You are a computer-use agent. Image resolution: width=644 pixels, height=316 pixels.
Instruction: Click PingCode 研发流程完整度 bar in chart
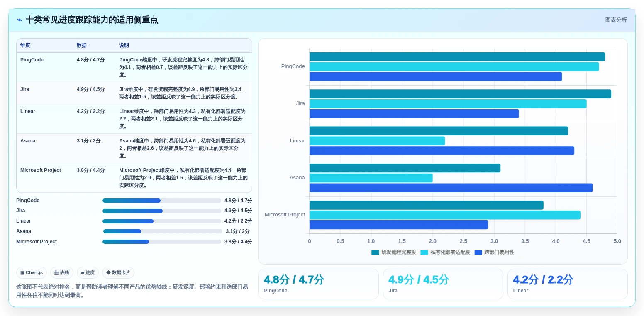(x=457, y=57)
